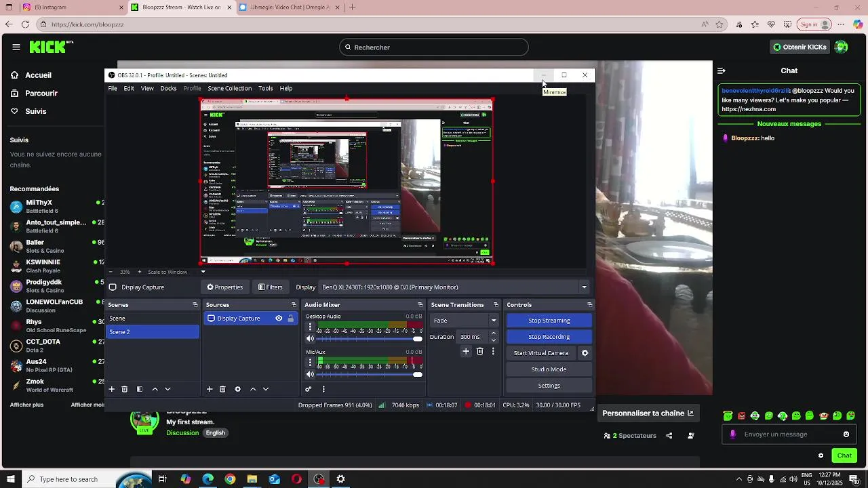Open the Fade transition dropdown
Screen dimensions: 868x488
pyautogui.click(x=465, y=321)
